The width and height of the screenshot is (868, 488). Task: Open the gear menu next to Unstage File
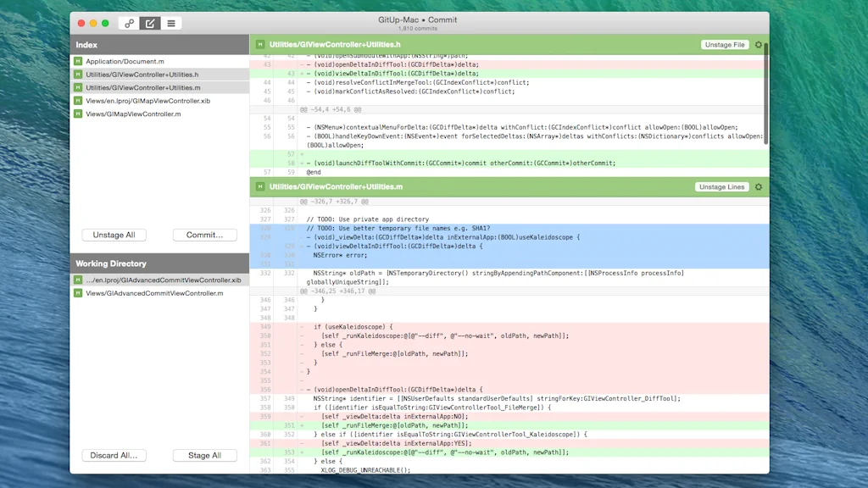(758, 45)
